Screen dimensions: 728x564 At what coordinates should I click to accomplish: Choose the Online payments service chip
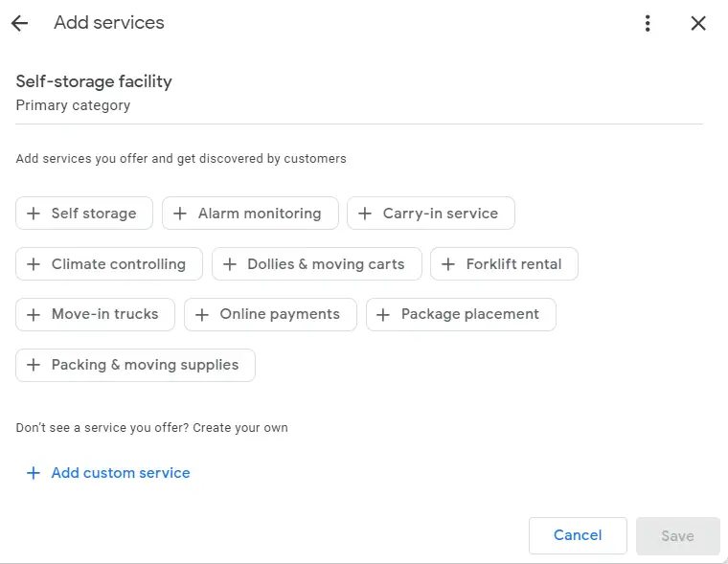click(270, 314)
